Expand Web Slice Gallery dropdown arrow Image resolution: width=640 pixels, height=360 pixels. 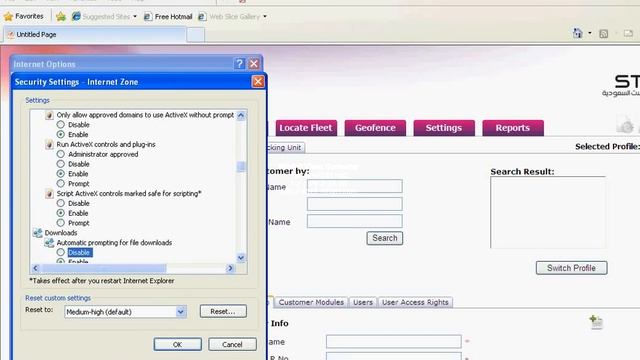pyautogui.click(x=265, y=16)
